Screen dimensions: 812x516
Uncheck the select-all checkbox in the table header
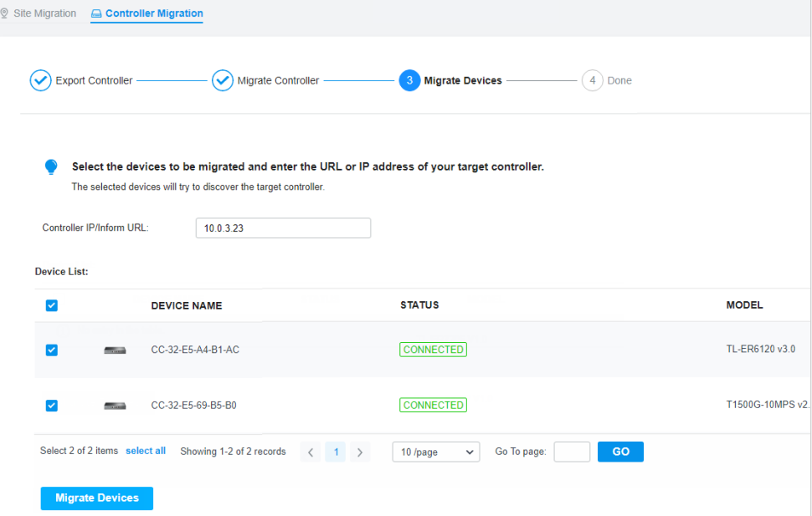[51, 305]
